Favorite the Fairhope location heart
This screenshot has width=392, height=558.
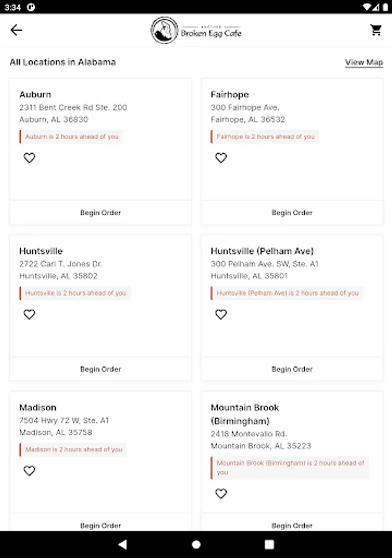(x=221, y=158)
